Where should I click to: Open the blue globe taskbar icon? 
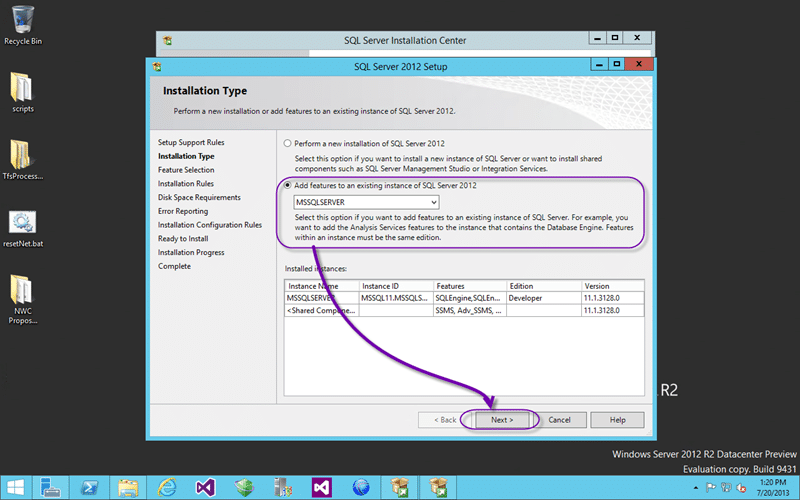pyautogui.click(x=361, y=488)
